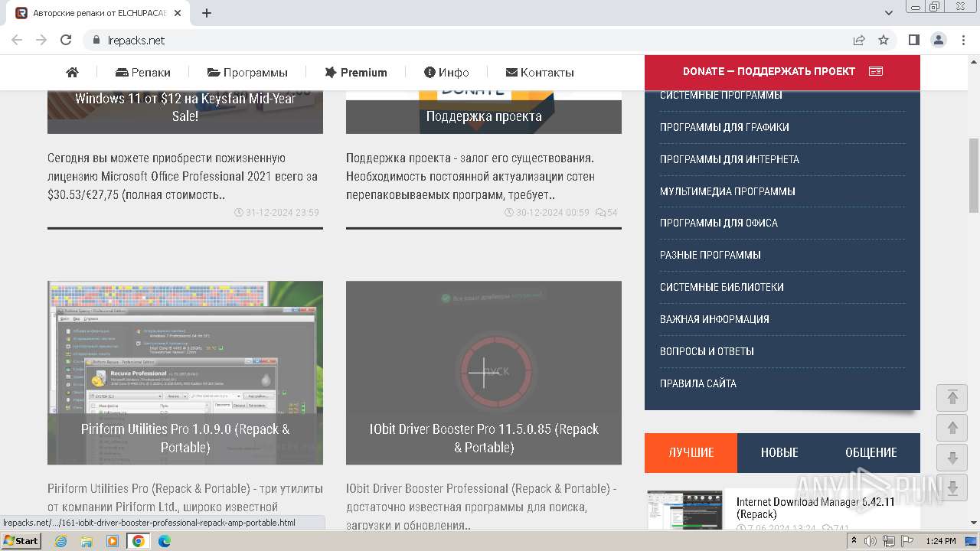Open media player taskbar icon
Viewport: 980px width, 551px height.
pos(113,541)
